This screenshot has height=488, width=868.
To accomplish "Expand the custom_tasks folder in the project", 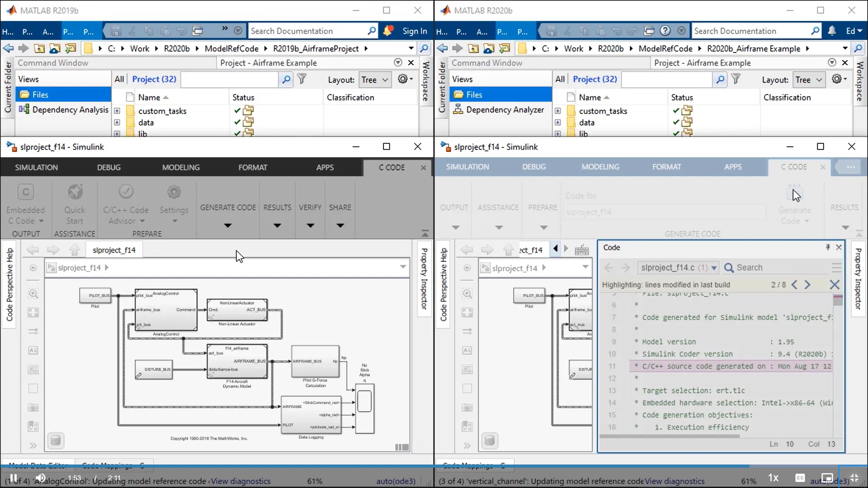I will pos(117,111).
